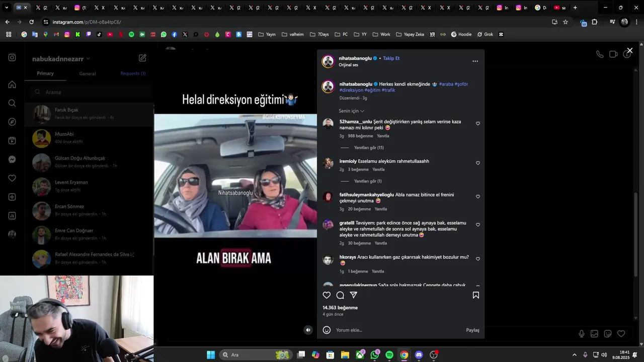The width and height of the screenshot is (644, 362).
Task: Open the Instagram logo in sidebar
Action: (12, 57)
